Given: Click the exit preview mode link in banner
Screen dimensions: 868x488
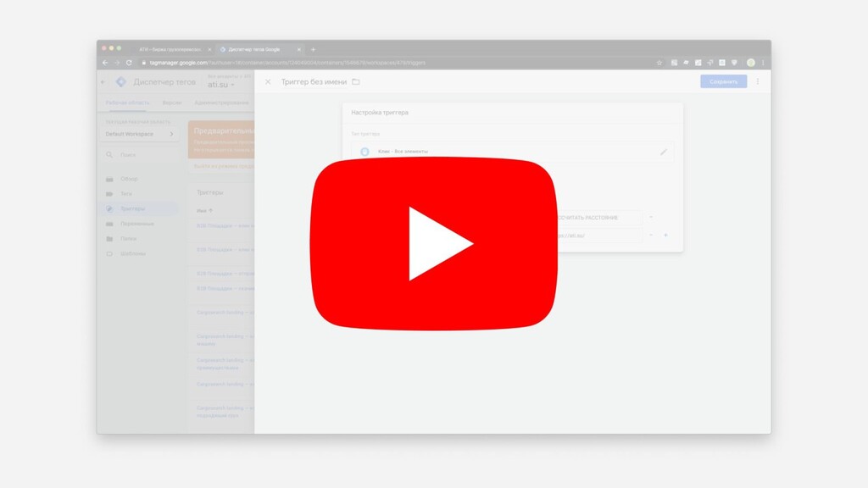Looking at the screenshot, I should 224,166.
